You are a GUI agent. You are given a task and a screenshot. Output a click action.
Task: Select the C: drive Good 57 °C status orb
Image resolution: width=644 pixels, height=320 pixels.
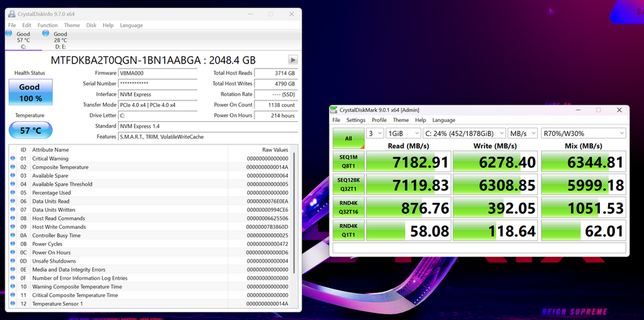pyautogui.click(x=9, y=34)
